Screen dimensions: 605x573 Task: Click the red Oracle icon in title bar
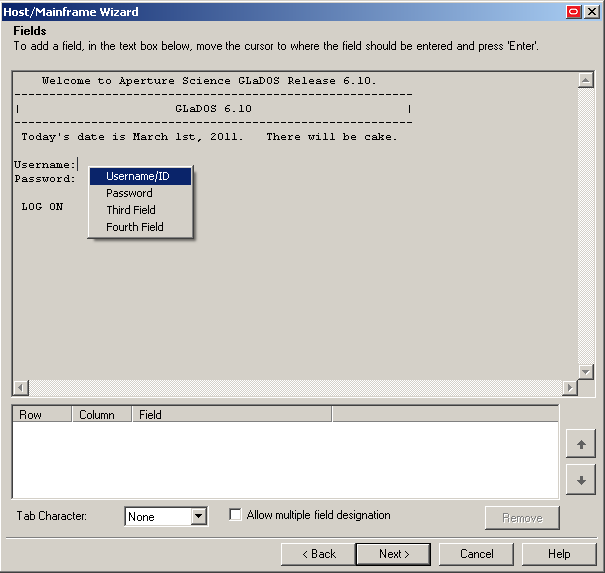pos(573,12)
